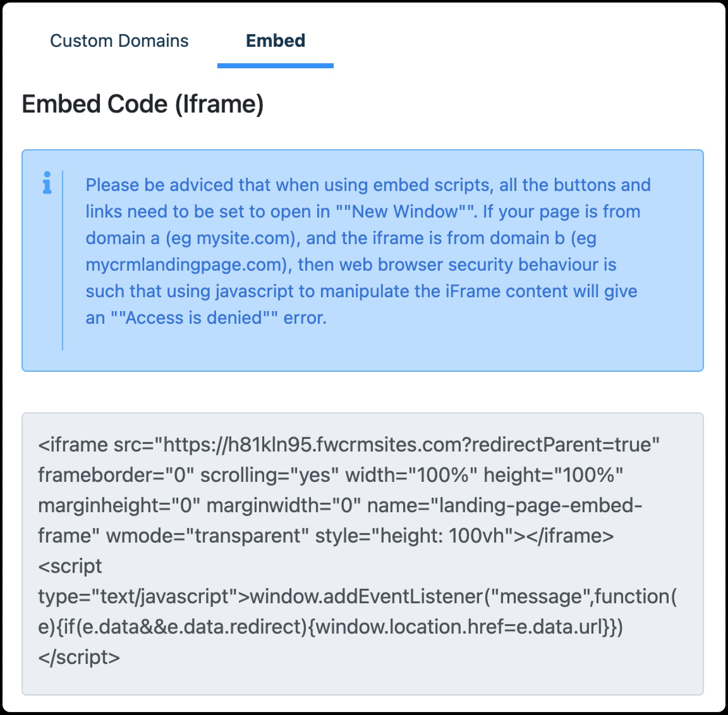Click the window.addEventListener text in code
Image resolution: width=728 pixels, height=715 pixels.
366,597
